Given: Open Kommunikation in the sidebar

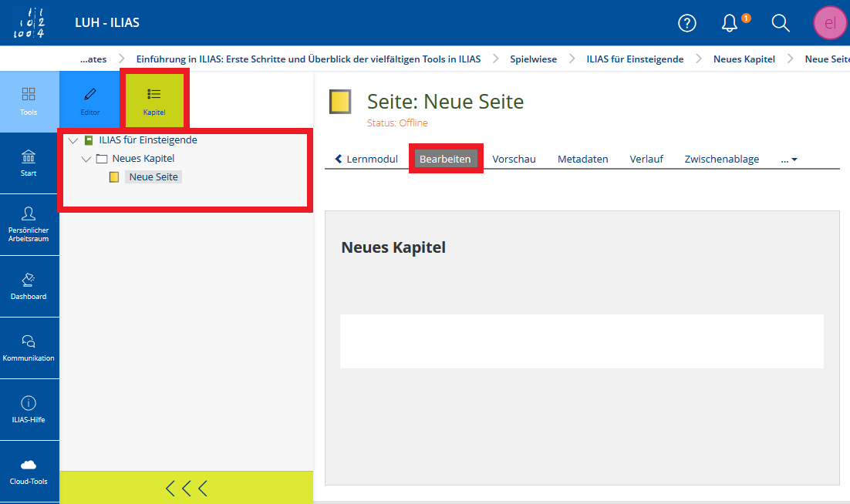Looking at the screenshot, I should [29, 348].
